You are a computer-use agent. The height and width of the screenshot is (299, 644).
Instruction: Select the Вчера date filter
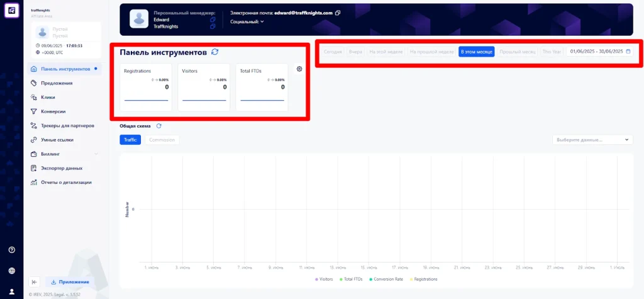(355, 52)
